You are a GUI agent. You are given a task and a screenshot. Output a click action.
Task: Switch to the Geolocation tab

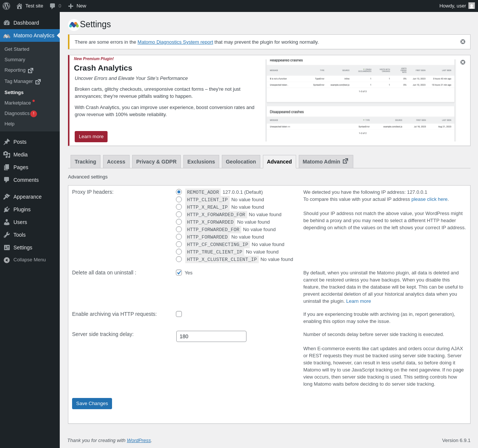click(x=241, y=162)
